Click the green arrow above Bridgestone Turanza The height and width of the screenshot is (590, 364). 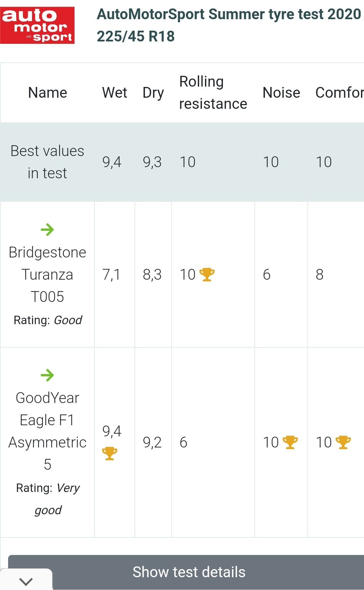[x=47, y=230]
